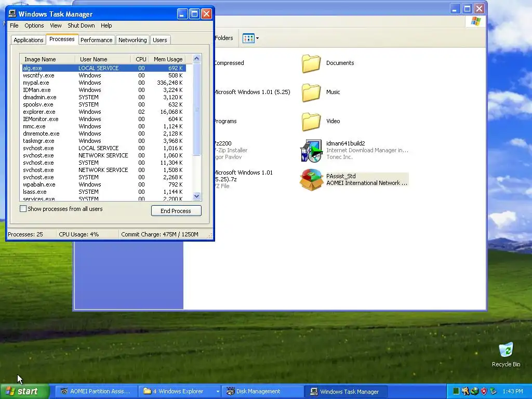Select svchost.exe row with 2,268 K memory
This screenshot has width=532, height=399.
[x=103, y=177]
